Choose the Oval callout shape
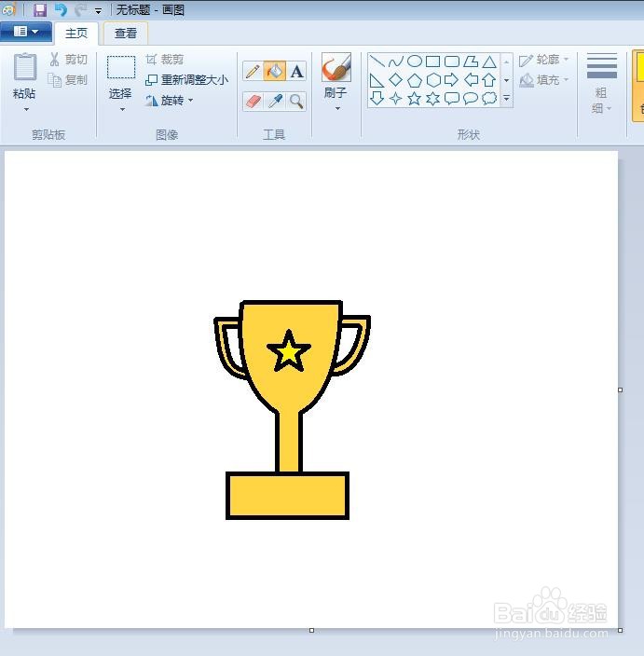 click(x=471, y=99)
